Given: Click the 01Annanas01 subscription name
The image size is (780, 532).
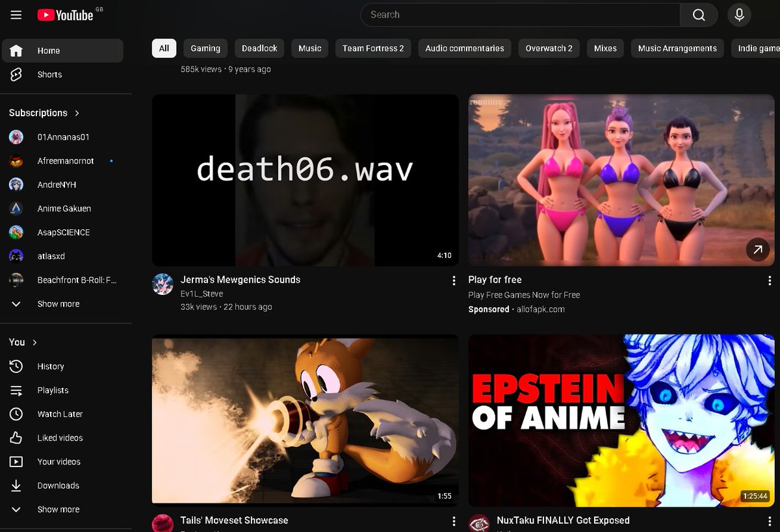Looking at the screenshot, I should (x=63, y=137).
